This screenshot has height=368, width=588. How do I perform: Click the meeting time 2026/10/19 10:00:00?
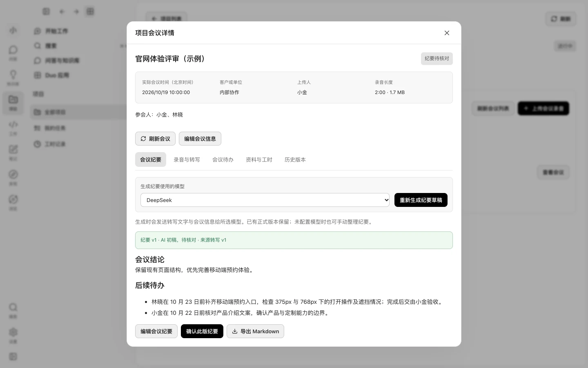click(166, 92)
